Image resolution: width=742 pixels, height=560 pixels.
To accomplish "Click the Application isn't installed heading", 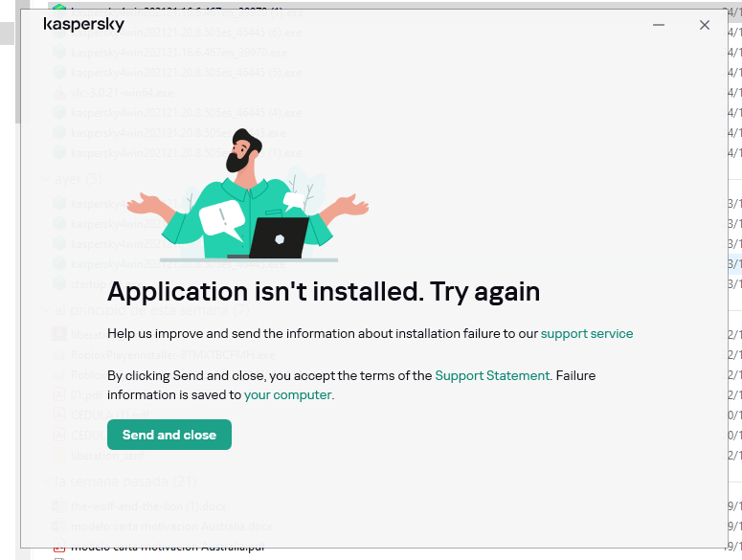I will (324, 291).
